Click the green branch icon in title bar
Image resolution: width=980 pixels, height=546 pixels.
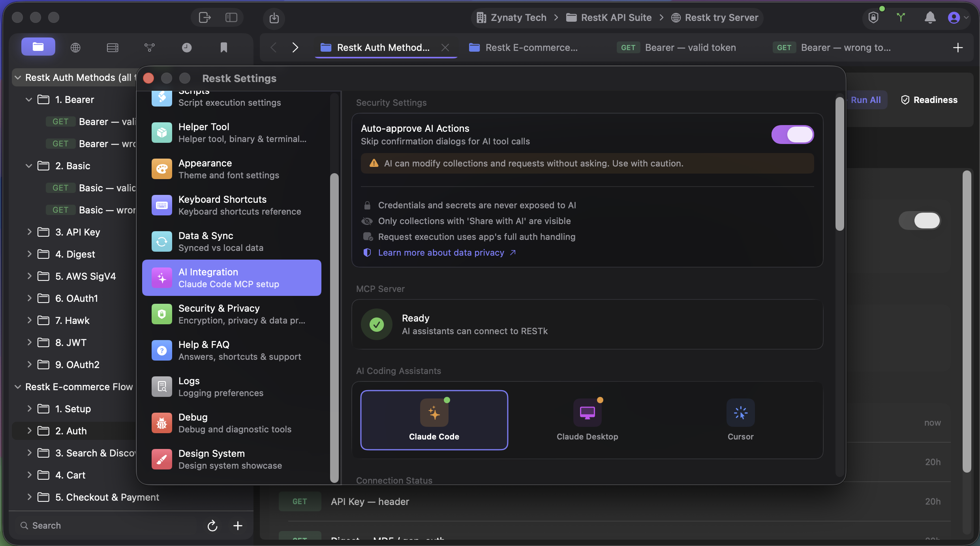901,17
